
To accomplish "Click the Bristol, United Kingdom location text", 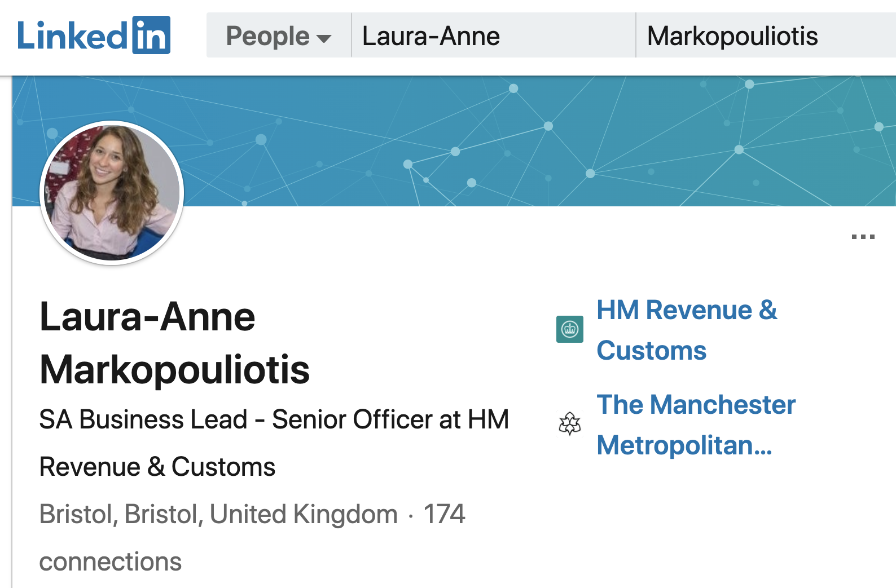I will pyautogui.click(x=218, y=514).
